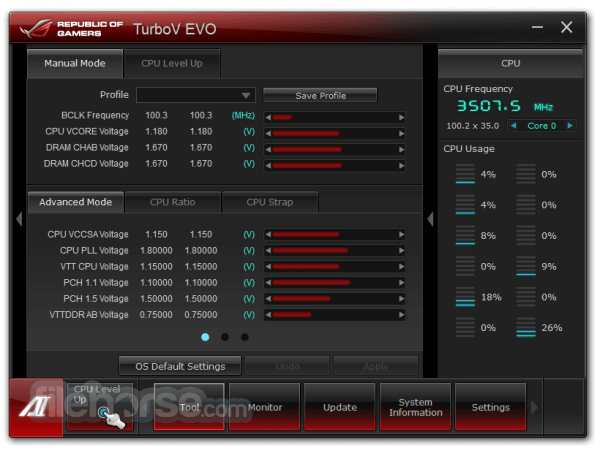Decrease DRAM CHAB Voltage with left arrow
The width and height of the screenshot is (600, 453).
(268, 150)
